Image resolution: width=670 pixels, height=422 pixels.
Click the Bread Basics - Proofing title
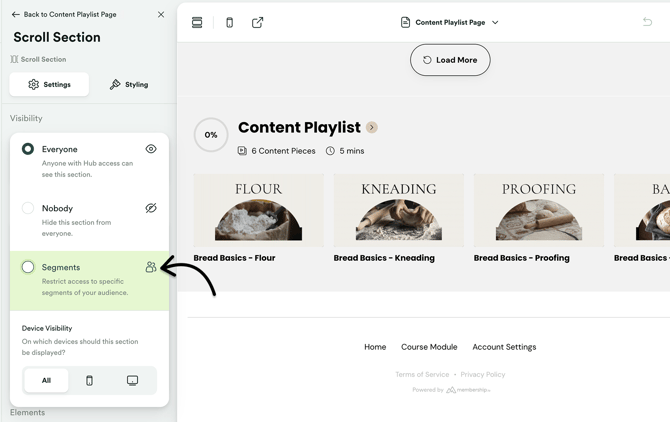pos(522,258)
